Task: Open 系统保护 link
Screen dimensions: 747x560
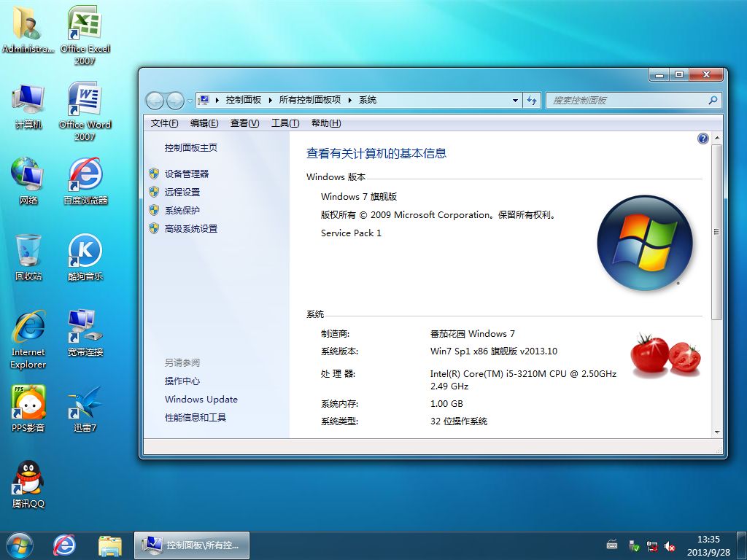Action: click(x=182, y=211)
